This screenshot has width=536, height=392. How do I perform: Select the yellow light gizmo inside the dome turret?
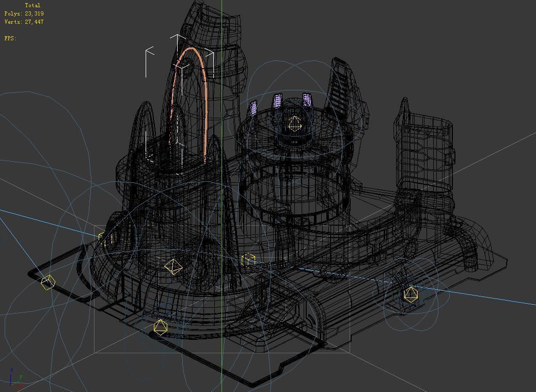[x=295, y=124]
